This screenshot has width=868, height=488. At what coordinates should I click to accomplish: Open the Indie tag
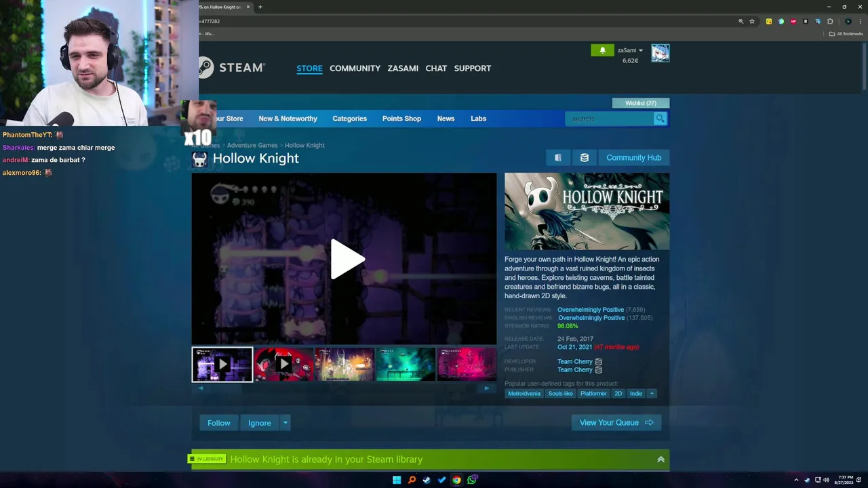pos(635,394)
